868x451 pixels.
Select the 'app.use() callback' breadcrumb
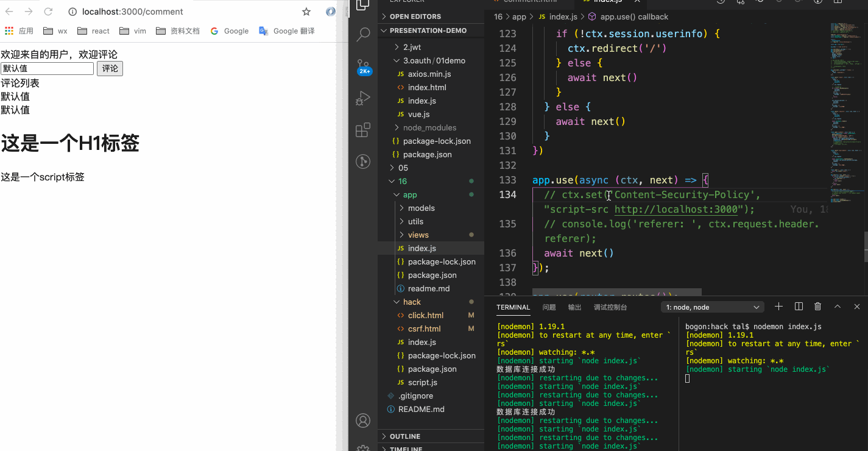click(x=629, y=16)
